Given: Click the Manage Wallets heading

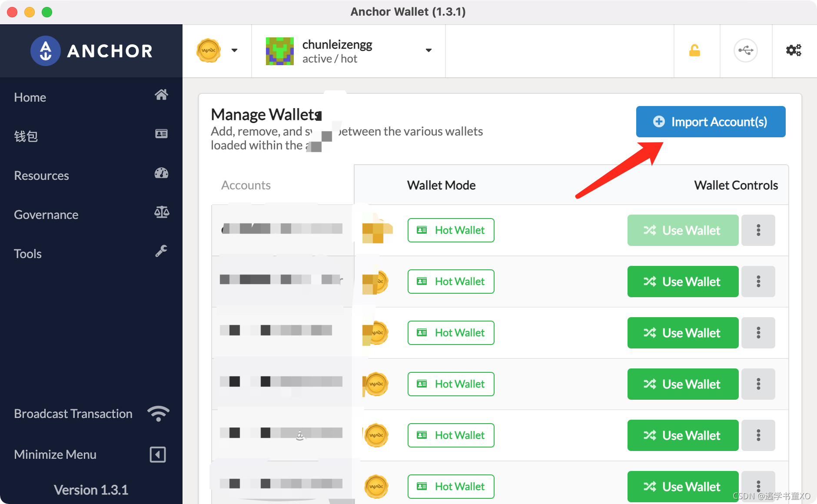Looking at the screenshot, I should (266, 114).
